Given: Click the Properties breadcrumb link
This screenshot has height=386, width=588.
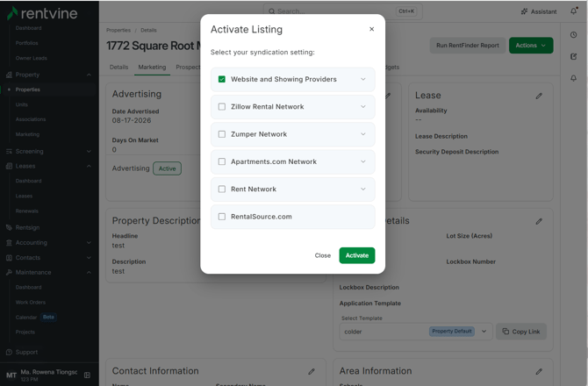Looking at the screenshot, I should [x=118, y=30].
